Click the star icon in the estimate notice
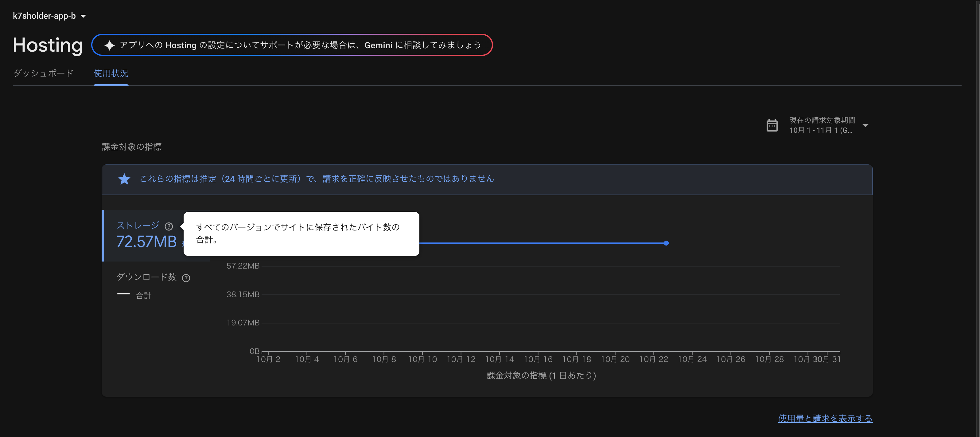This screenshot has width=980, height=437. coord(124,179)
